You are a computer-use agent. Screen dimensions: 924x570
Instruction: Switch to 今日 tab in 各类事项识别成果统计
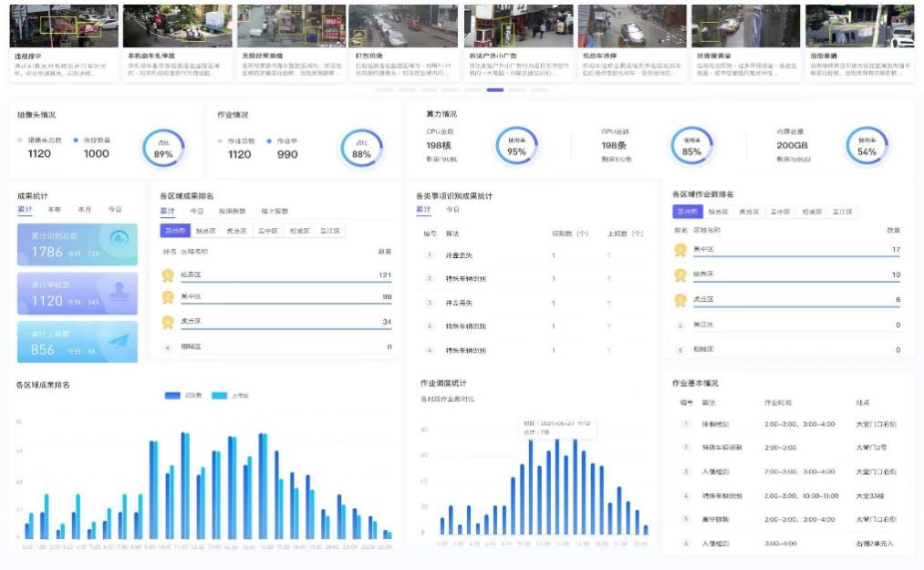click(x=452, y=210)
